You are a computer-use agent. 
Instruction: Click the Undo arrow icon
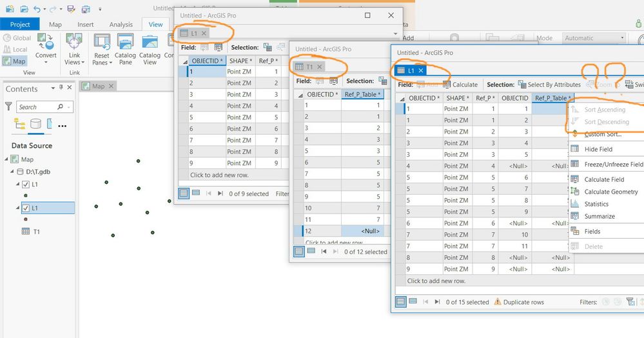click(x=37, y=8)
